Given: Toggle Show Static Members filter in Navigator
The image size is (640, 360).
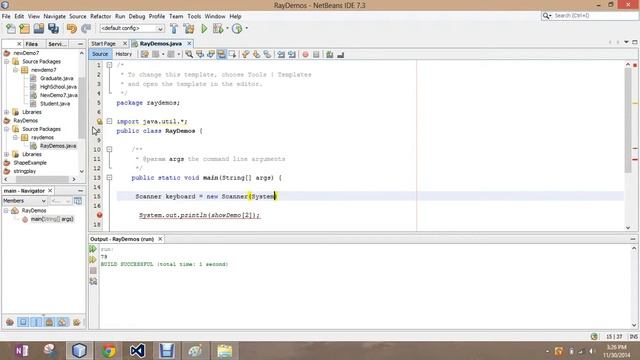Looking at the screenshot, I should 36,322.
